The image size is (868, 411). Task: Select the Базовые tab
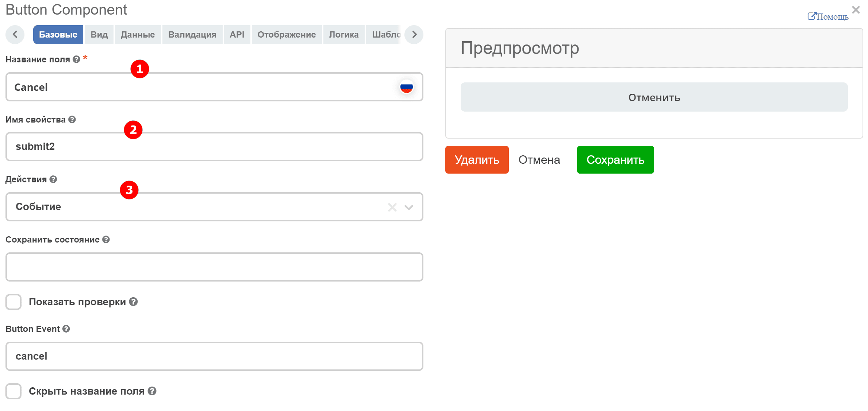[x=58, y=35]
